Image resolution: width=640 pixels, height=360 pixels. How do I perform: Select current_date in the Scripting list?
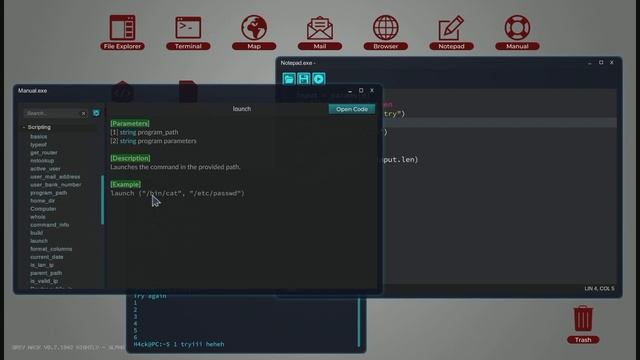pos(47,257)
